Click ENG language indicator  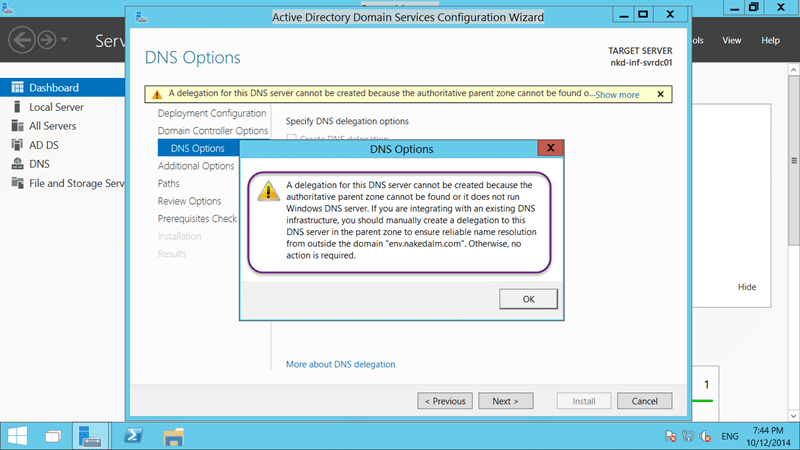point(730,436)
